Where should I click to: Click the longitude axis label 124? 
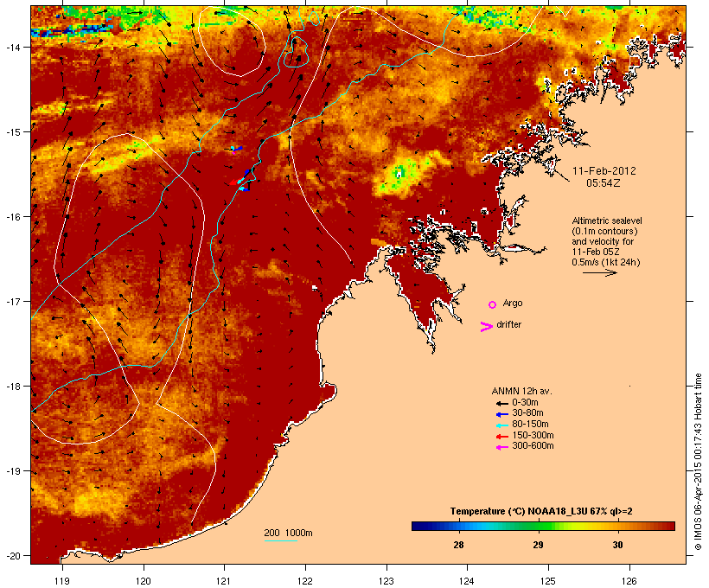click(x=467, y=581)
